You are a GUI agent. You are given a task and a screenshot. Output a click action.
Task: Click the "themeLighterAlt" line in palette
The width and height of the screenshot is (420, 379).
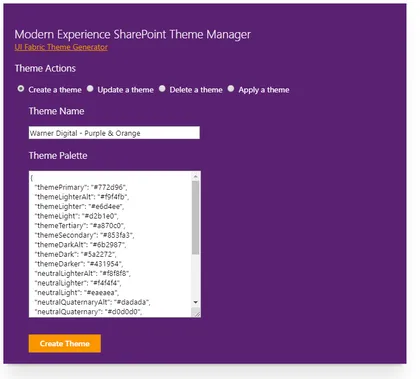point(82,197)
